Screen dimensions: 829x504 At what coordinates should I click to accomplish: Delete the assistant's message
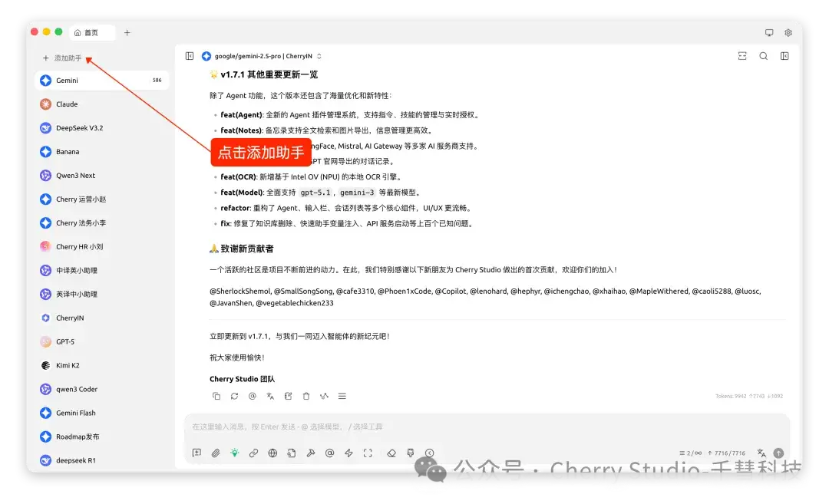(306, 396)
